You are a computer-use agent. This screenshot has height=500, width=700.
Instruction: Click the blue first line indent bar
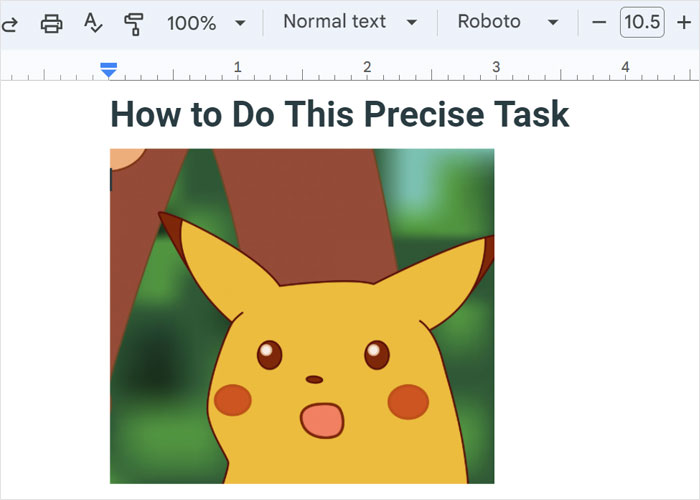click(x=109, y=64)
